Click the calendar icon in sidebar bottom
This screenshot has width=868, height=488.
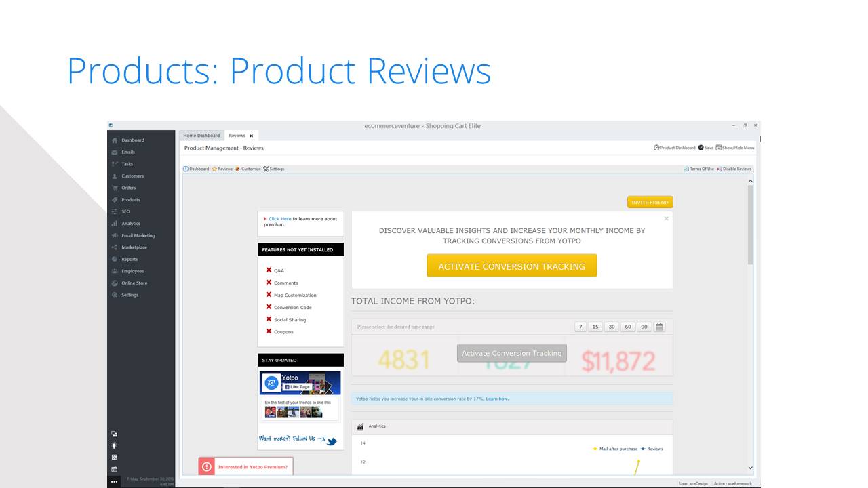pyautogui.click(x=115, y=469)
